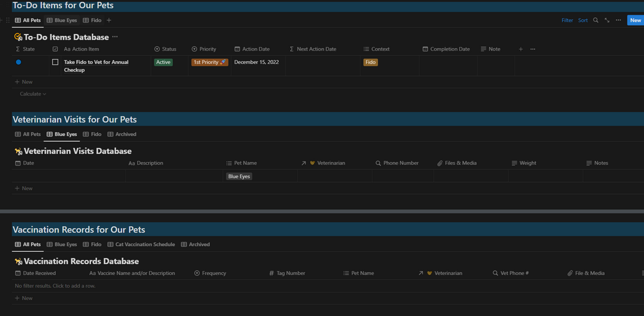644x316 pixels.
Task: Click the orange 1st Priority tag
Action: (x=210, y=62)
